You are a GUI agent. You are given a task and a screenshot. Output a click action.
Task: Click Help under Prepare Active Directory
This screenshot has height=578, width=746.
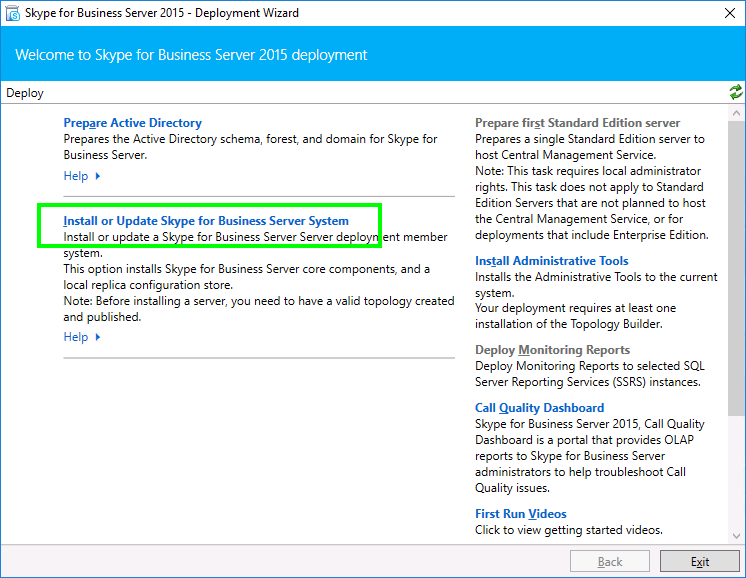click(76, 176)
